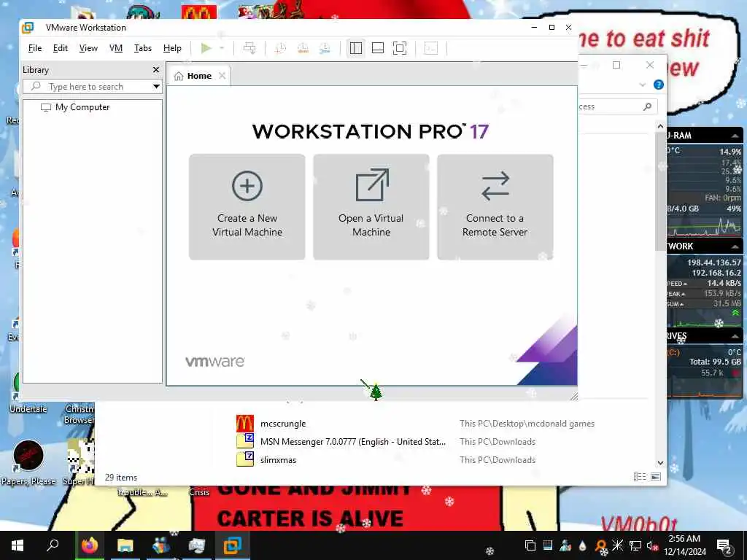Click the Manage Snapshots toolbar icon
Screen dimensions: 747x560
coord(325,48)
